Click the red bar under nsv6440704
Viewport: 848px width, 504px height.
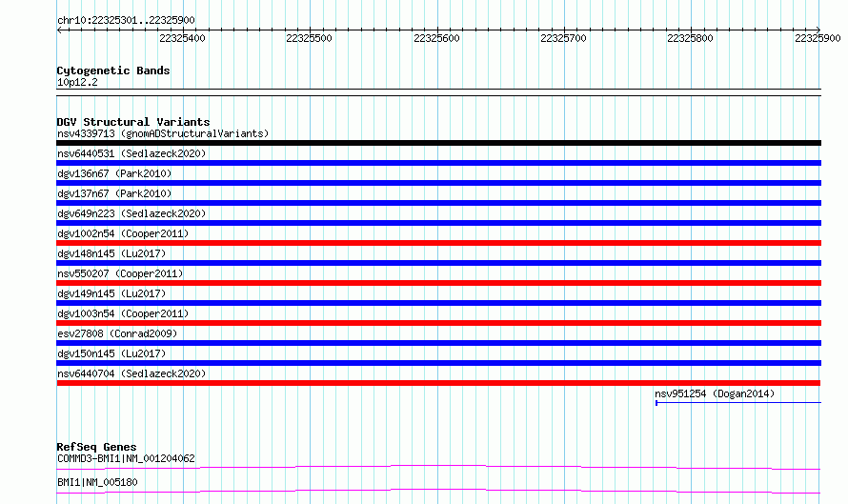click(438, 383)
